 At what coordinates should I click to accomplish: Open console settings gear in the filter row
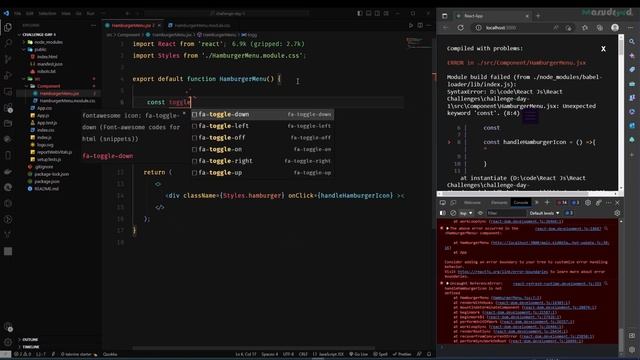[617, 213]
